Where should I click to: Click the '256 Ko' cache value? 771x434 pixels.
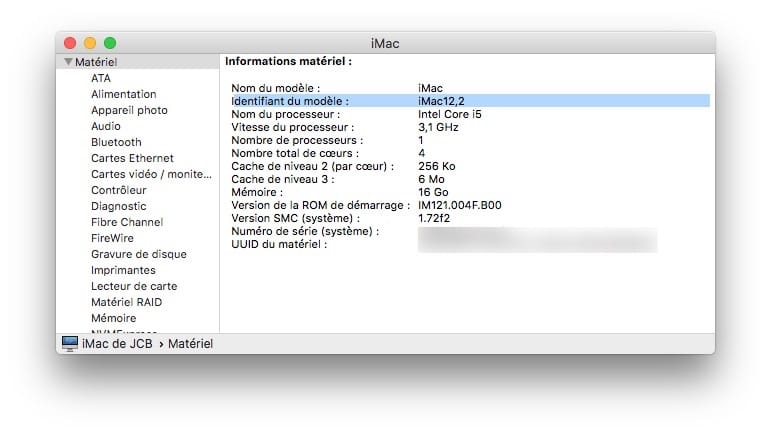click(x=437, y=166)
